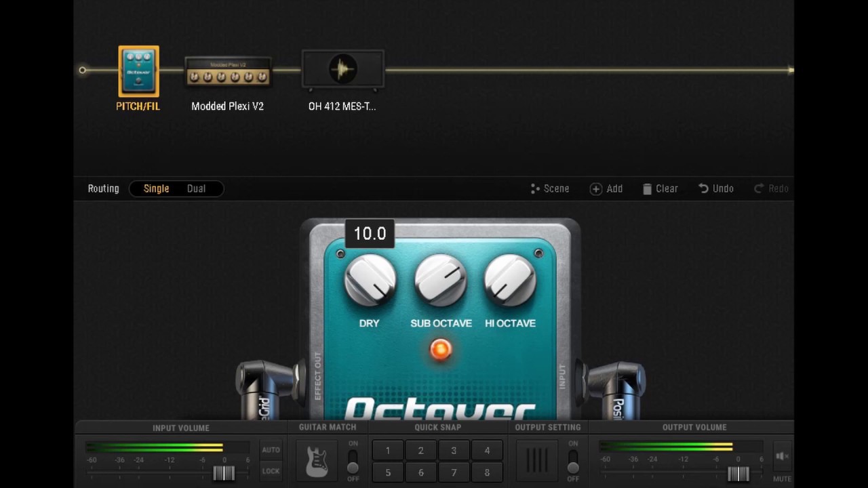Select Quick Snap slot 3
This screenshot has height=488, width=868.
click(x=454, y=451)
